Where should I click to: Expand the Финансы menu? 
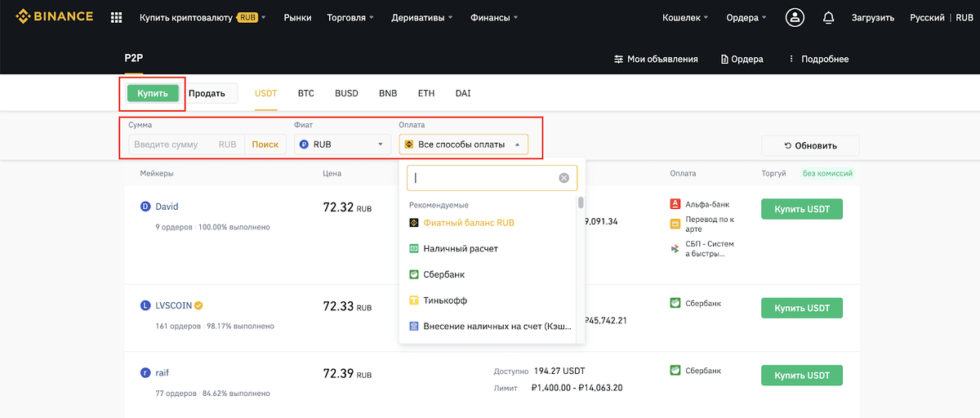click(494, 17)
